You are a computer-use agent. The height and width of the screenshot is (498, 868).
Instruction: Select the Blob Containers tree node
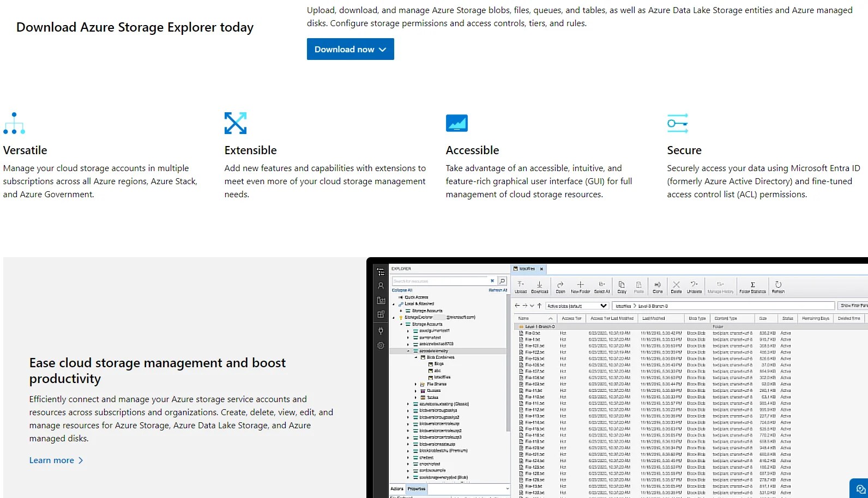(441, 357)
